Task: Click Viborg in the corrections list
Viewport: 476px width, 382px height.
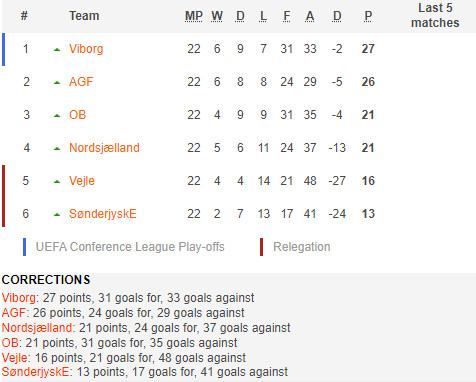Action: pos(19,298)
